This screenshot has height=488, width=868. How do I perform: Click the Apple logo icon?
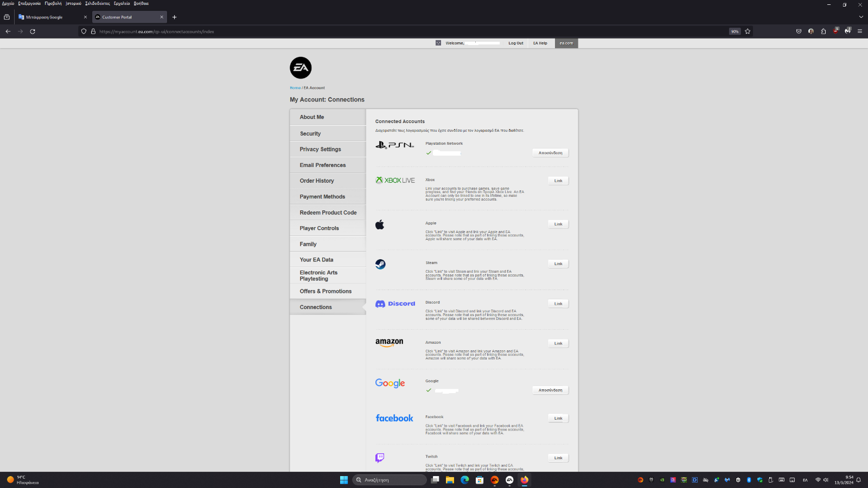380,224
